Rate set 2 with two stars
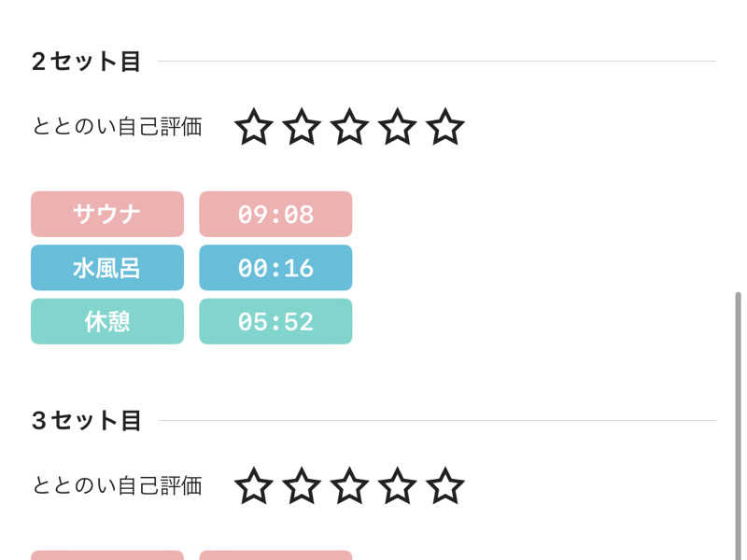The width and height of the screenshot is (747, 560). click(302, 127)
